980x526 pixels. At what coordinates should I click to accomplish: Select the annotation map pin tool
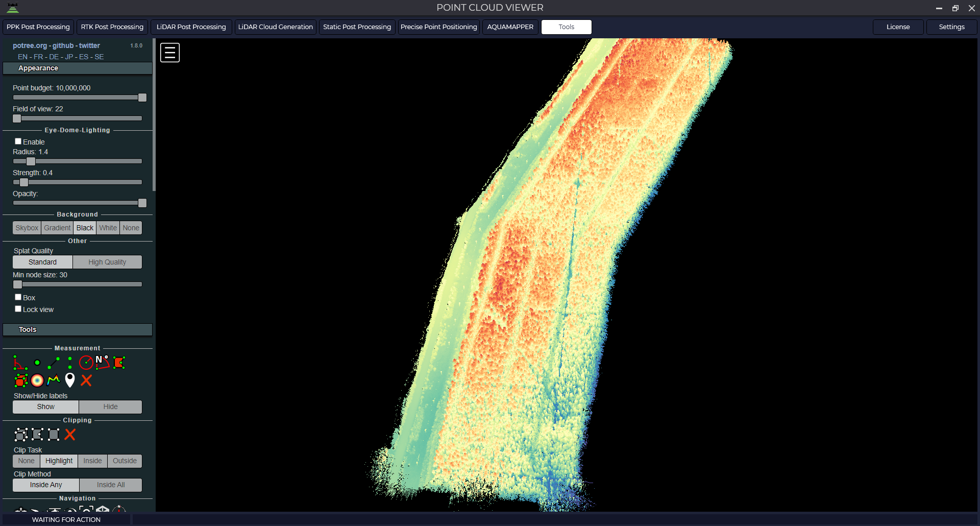[70, 380]
